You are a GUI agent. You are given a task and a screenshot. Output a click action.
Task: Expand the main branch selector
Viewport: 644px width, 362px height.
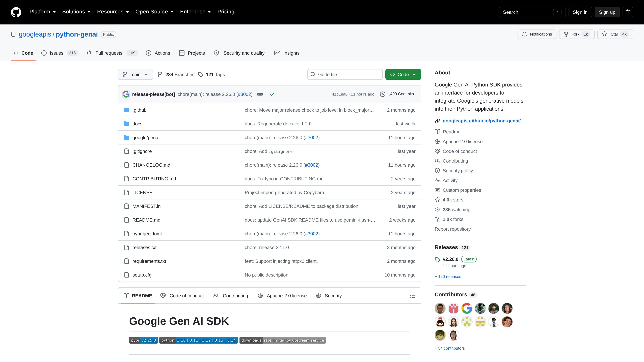(135, 74)
